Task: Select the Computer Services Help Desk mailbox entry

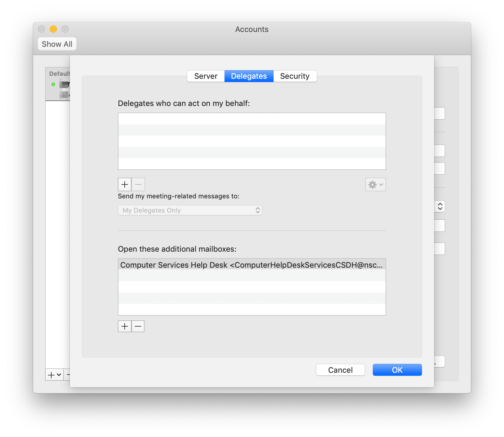Action: pos(251,265)
